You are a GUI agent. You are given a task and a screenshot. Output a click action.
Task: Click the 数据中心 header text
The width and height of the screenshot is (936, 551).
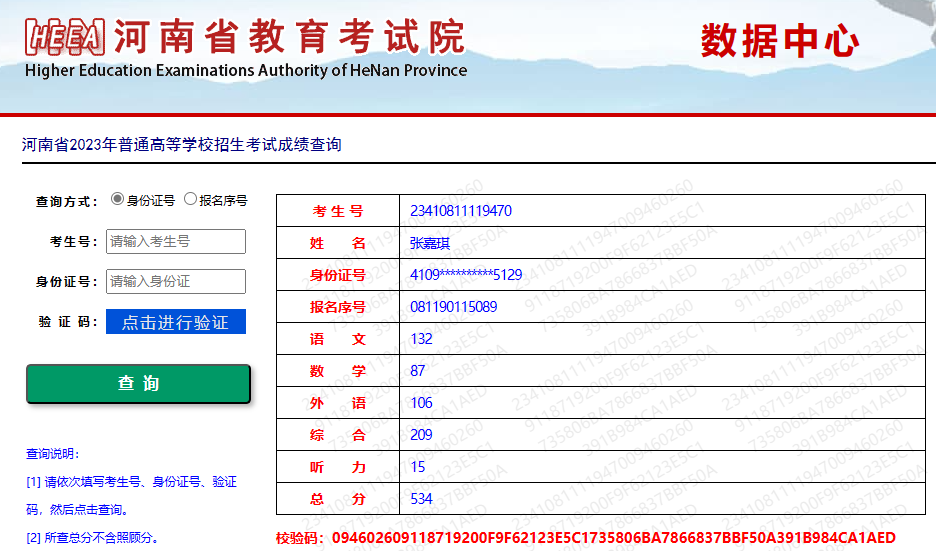pyautogui.click(x=780, y=41)
